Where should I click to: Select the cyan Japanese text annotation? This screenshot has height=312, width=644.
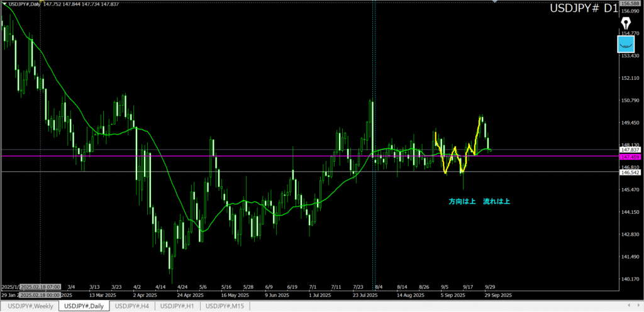click(x=479, y=201)
